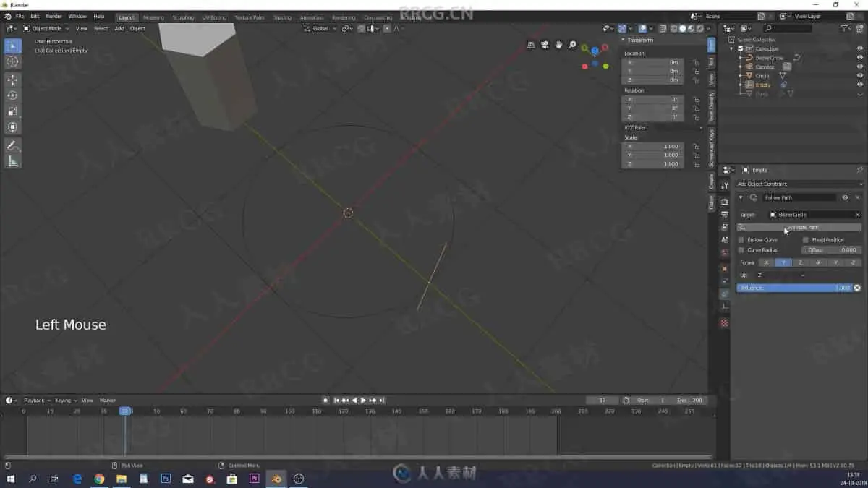Open the XYZ Euler rotation mode dropdown

click(x=663, y=127)
